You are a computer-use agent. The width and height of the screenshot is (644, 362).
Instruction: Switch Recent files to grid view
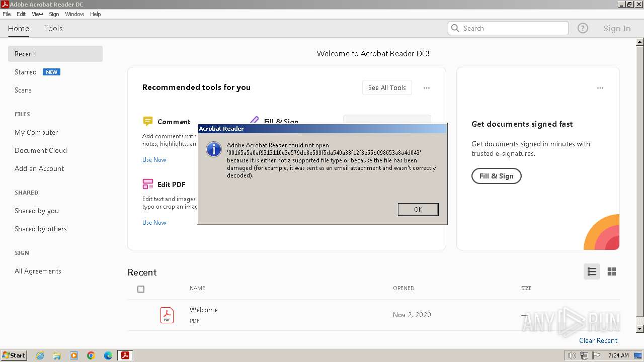(x=612, y=271)
